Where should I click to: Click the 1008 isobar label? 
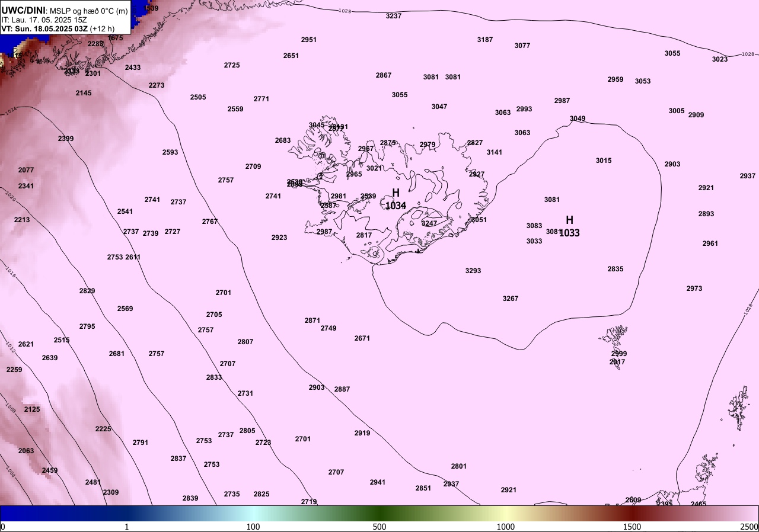point(10,408)
